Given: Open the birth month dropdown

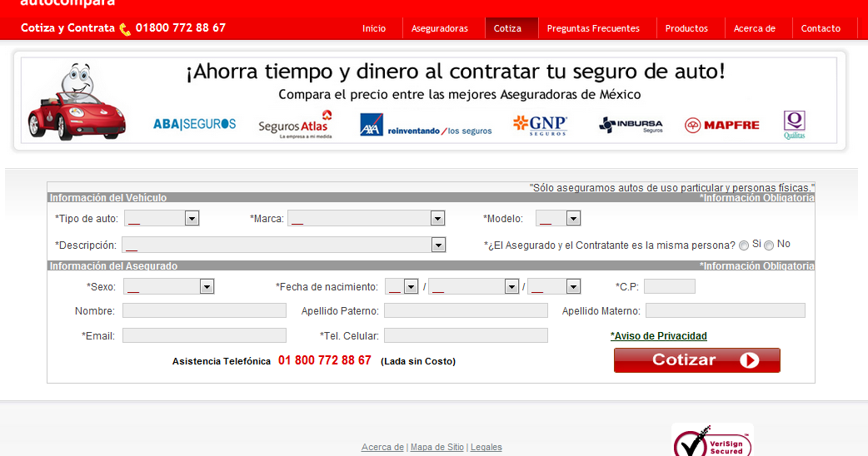Looking at the screenshot, I should pyautogui.click(x=473, y=286).
